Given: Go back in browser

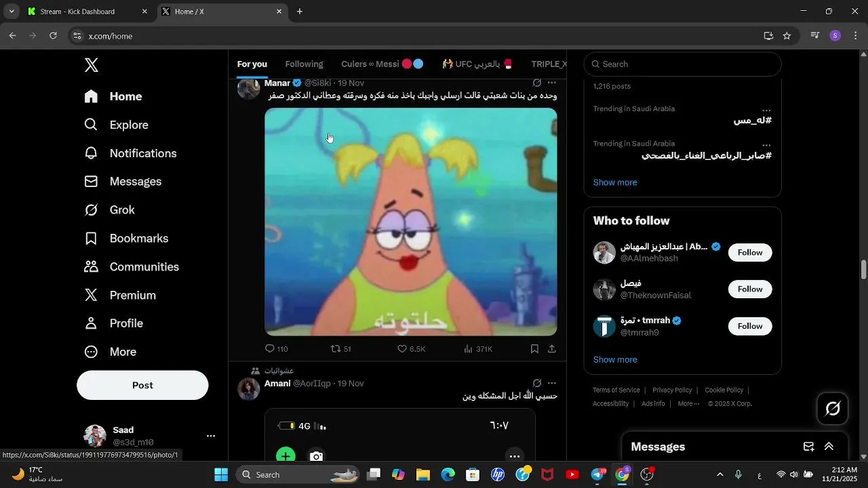Looking at the screenshot, I should pos(12,36).
